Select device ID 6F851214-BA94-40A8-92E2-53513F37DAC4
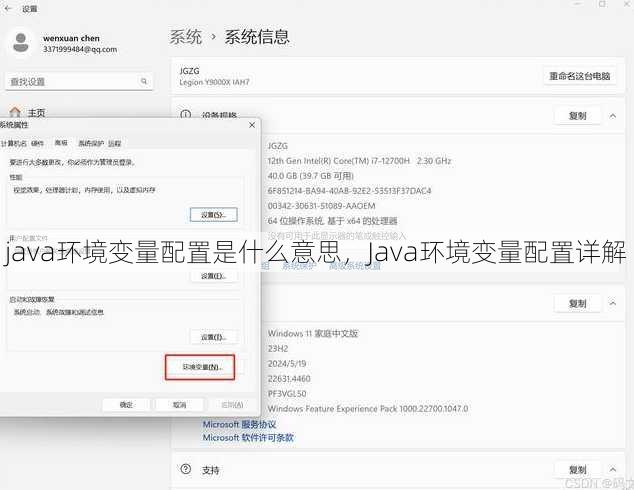Viewport: 634px width, 490px height. [349, 190]
